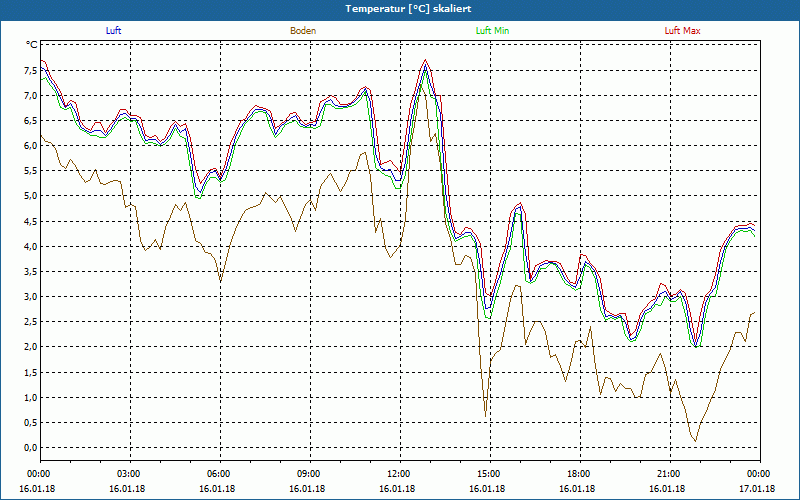Screen dimensions: 800x500
Task: Click the '15:00' time axis label
Action: click(490, 474)
